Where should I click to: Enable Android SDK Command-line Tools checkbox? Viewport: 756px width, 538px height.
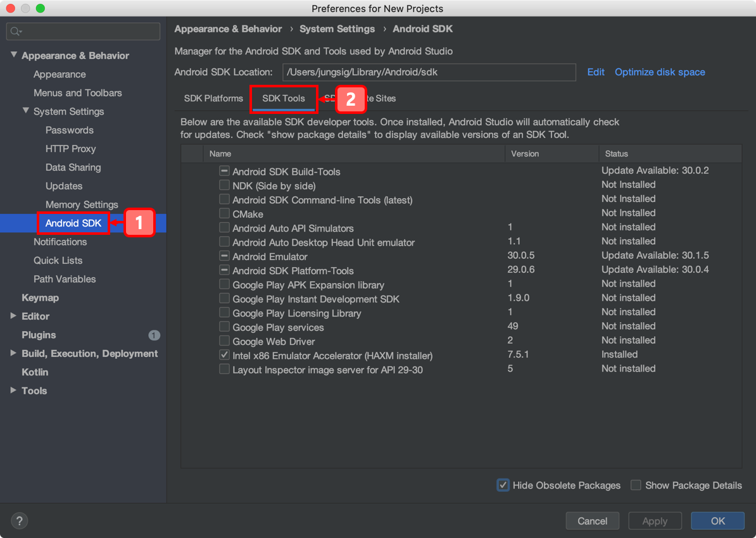pyautogui.click(x=224, y=199)
